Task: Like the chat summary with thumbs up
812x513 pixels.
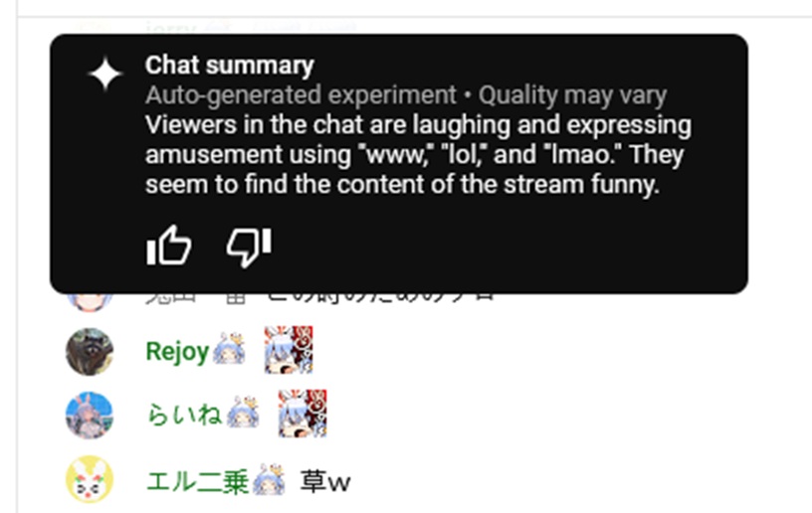Action: coord(169,247)
